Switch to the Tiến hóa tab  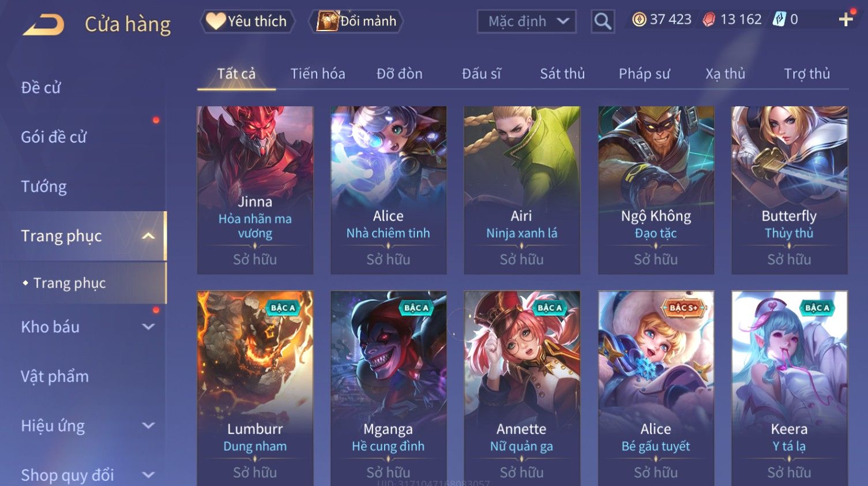[x=318, y=74]
